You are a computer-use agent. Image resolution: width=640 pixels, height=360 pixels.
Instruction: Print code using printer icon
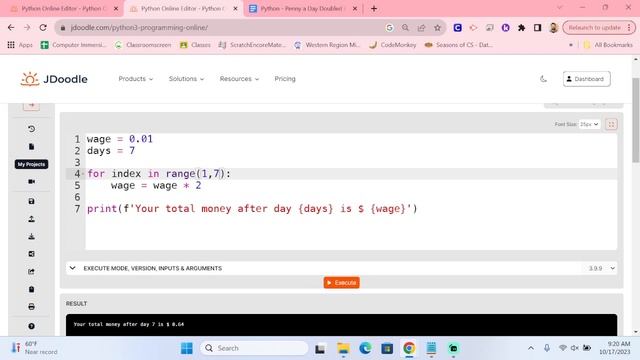[31, 307]
